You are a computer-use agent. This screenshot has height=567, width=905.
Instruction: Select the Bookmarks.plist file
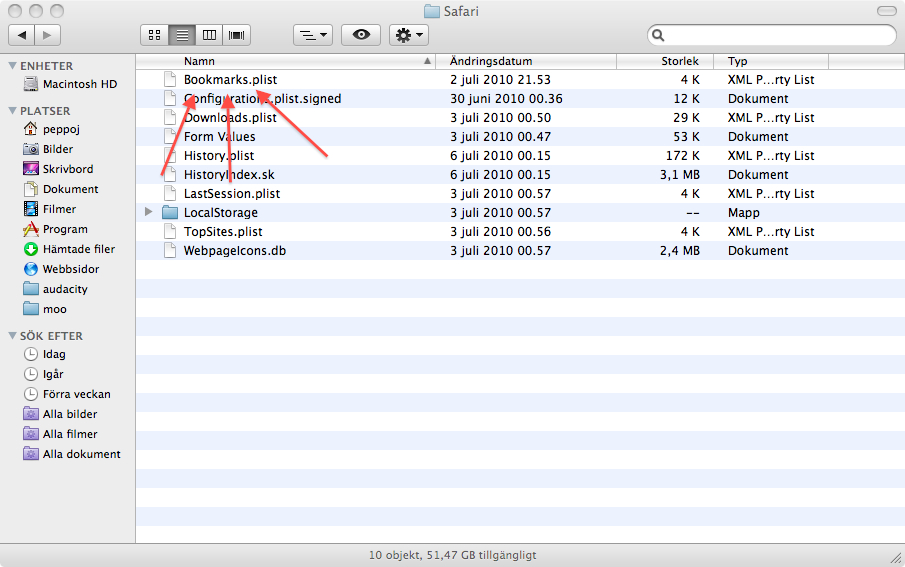pos(230,80)
